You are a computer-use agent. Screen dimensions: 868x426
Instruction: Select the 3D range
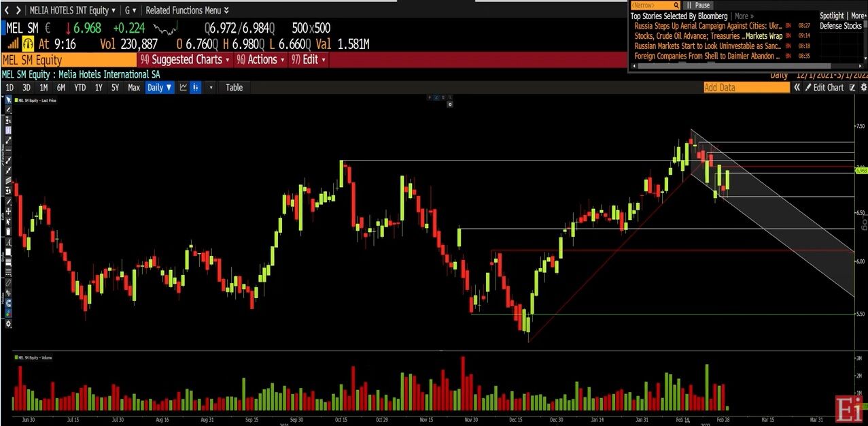click(x=27, y=87)
